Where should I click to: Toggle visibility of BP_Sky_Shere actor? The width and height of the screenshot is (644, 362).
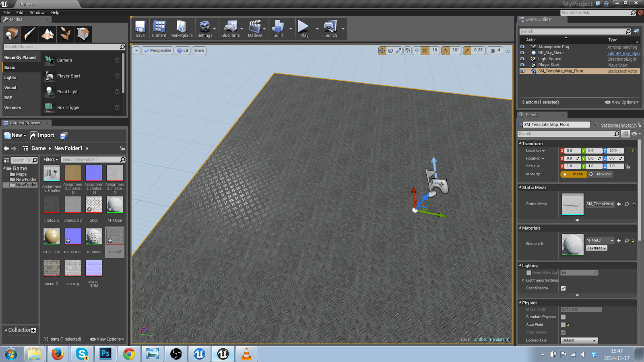pos(522,53)
